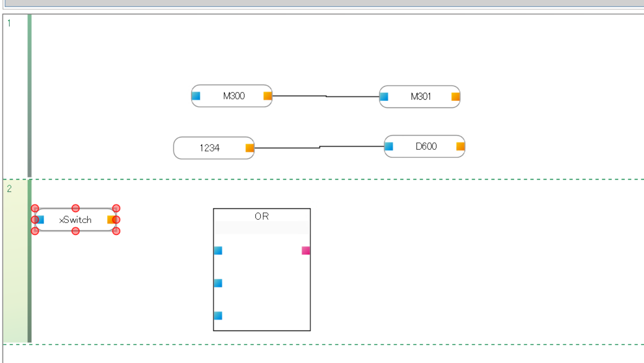
Task: Click the third blue input pin of OR
Action: 218,316
